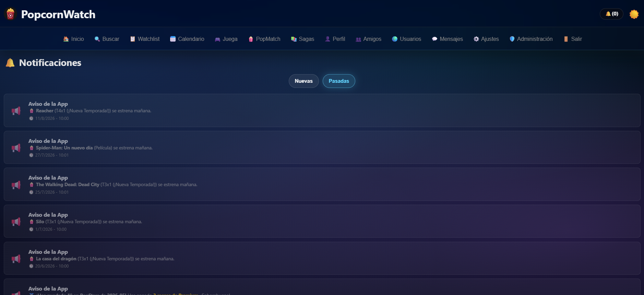Click the speech bubble icon beside Mensajes

click(x=434, y=39)
